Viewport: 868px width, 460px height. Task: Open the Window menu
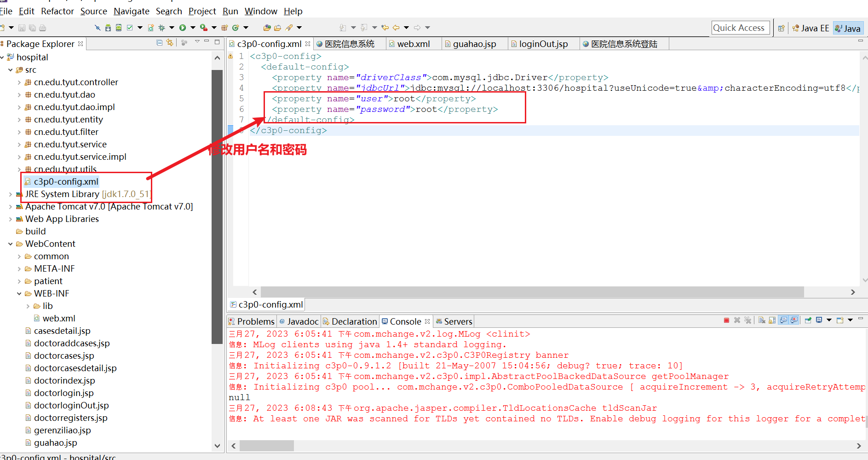pyautogui.click(x=261, y=11)
